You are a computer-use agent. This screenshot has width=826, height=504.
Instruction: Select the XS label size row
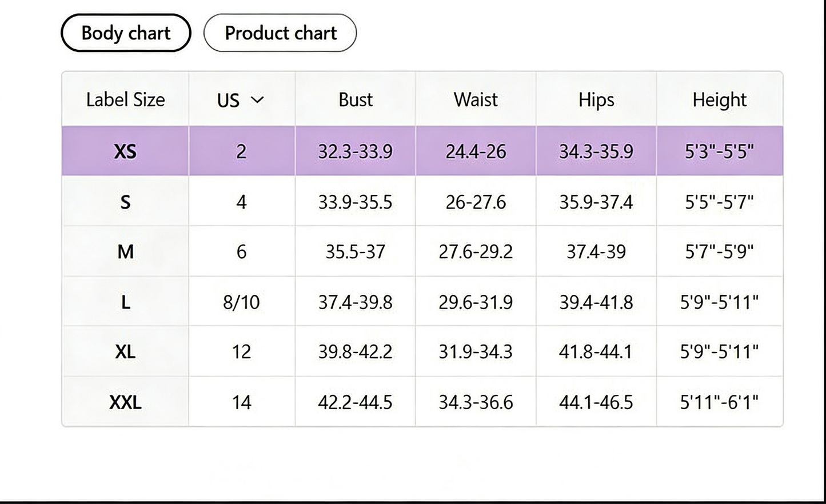pos(422,151)
